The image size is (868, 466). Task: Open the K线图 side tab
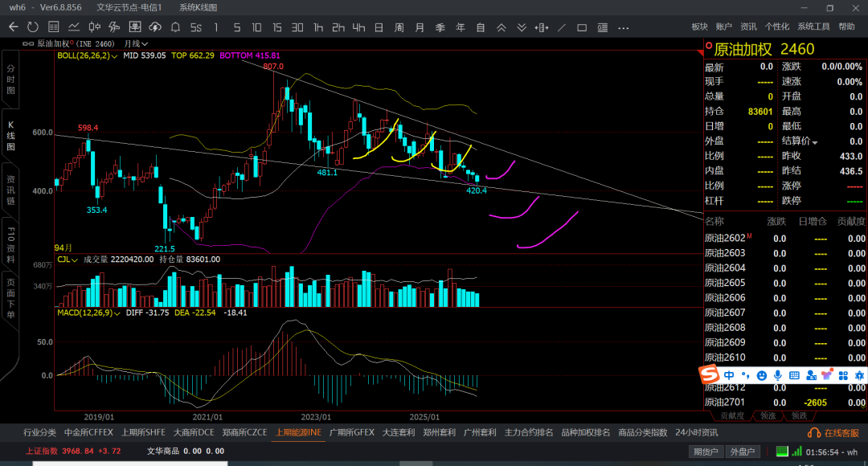[10, 136]
